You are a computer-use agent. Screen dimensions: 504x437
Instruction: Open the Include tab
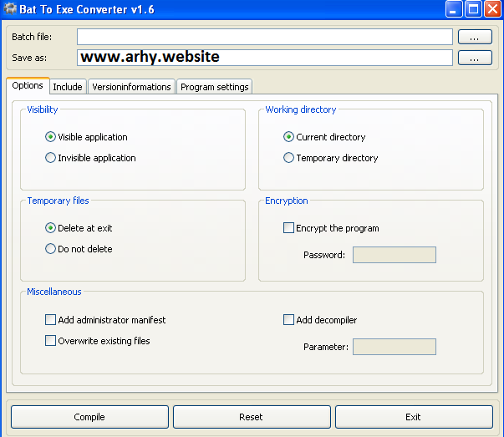pos(68,87)
